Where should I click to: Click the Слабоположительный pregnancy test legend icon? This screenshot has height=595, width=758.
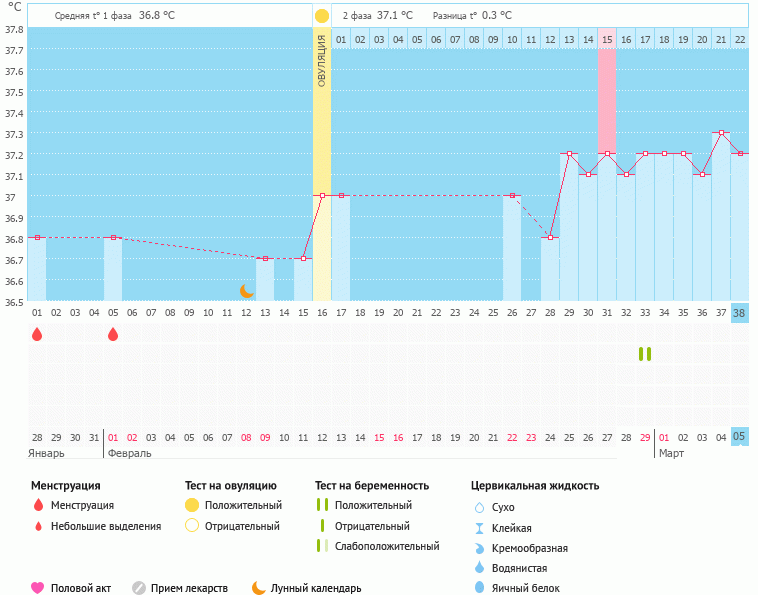tap(322, 546)
